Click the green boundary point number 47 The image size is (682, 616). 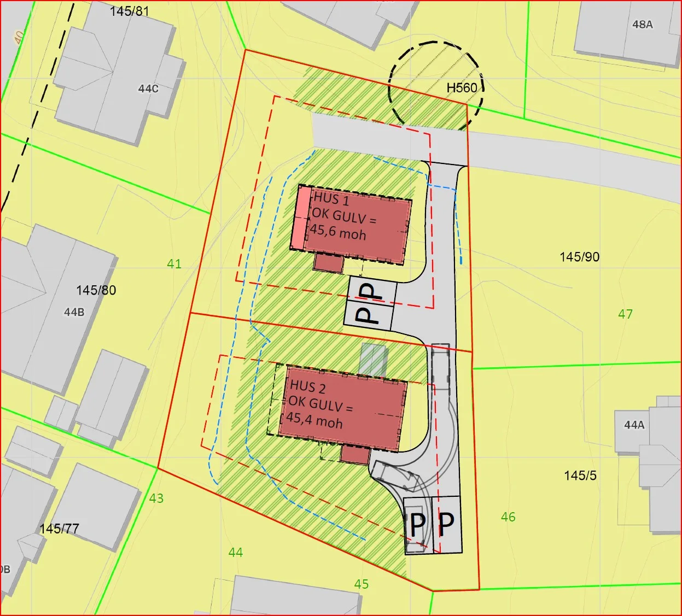click(625, 314)
